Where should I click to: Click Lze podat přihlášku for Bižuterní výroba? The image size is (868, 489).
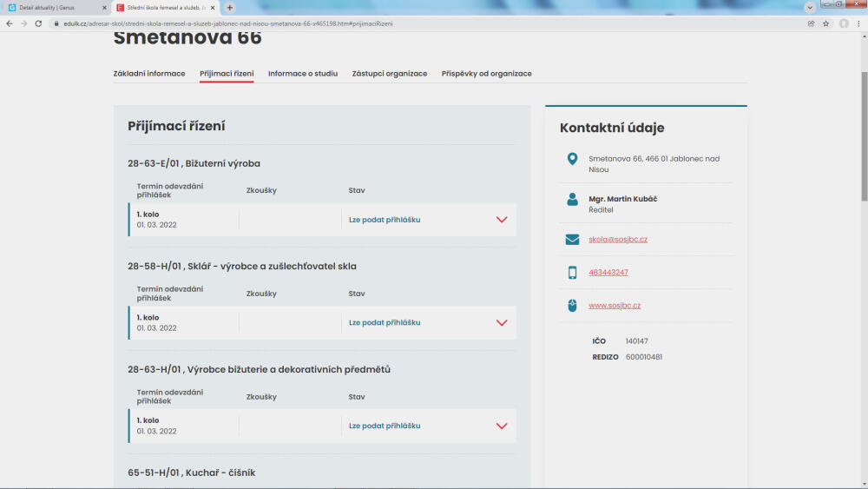[x=385, y=220]
